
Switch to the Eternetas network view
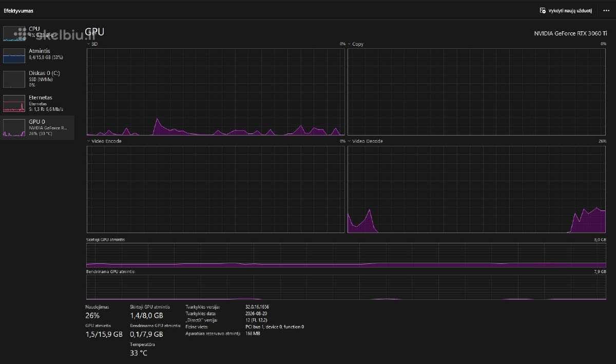tap(37, 103)
